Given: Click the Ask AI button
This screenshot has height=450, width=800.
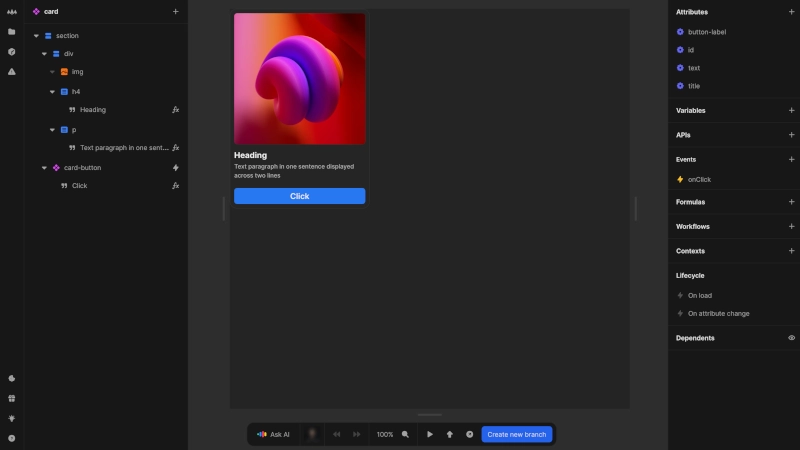Looking at the screenshot, I should tap(273, 434).
